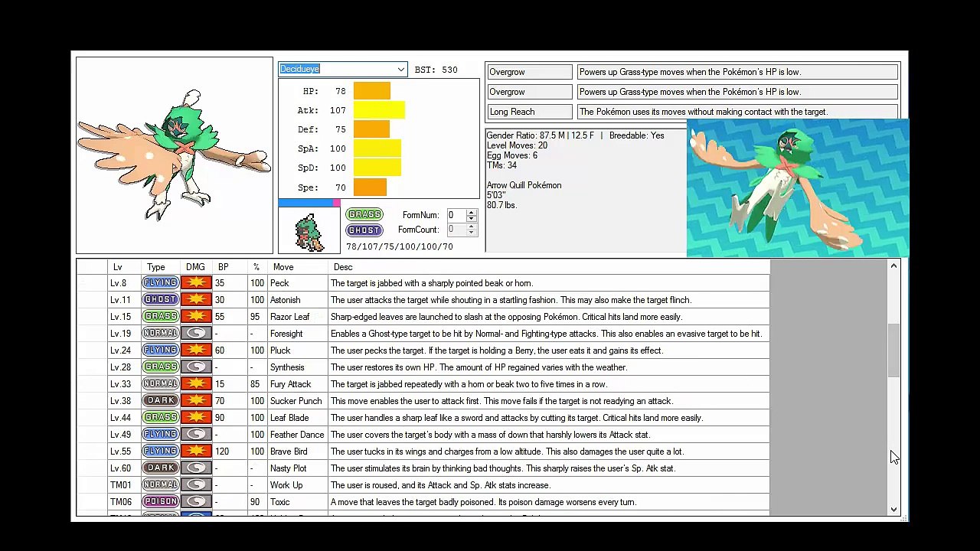Select the Grass type badge in Razor Leaf row
The image size is (980, 551).
click(160, 317)
